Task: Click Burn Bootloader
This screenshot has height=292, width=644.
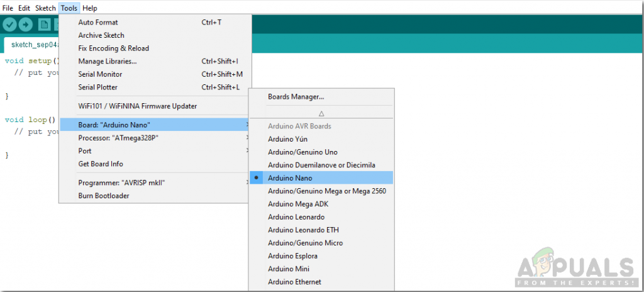Action: click(104, 196)
